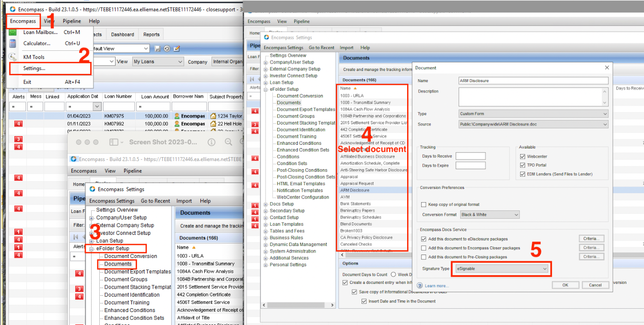This screenshot has width=644, height=325.
Task: Check Add to Pre-Closing packages
Action: (423, 257)
